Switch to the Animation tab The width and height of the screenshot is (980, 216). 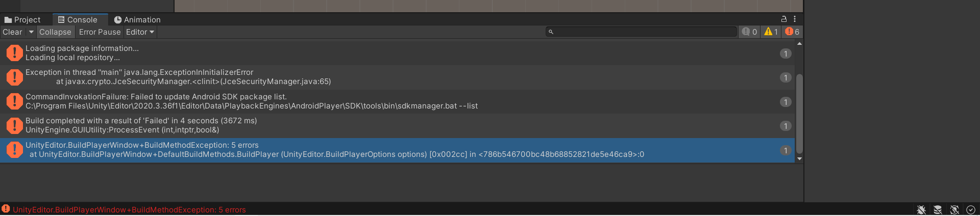[137, 20]
